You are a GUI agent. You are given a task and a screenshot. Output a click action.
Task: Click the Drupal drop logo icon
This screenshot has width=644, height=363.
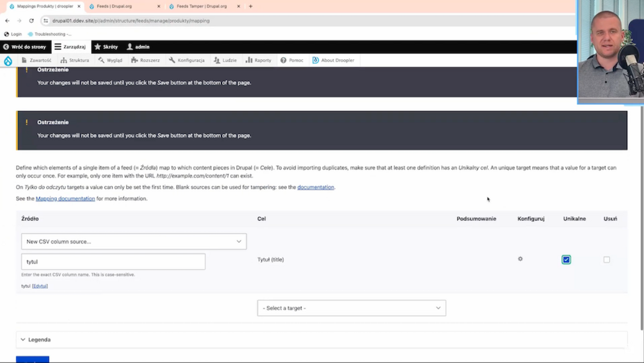(x=8, y=61)
